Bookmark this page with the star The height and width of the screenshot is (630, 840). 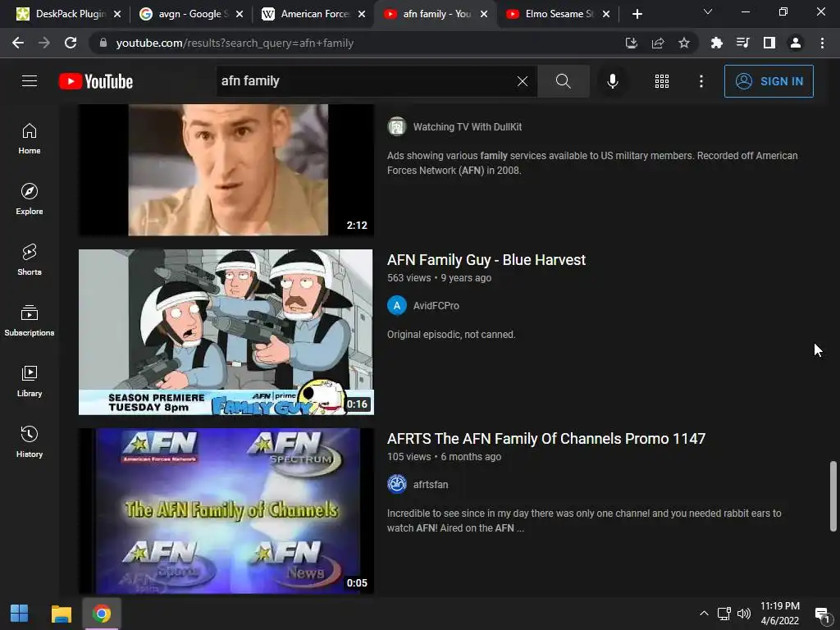pyautogui.click(x=684, y=43)
